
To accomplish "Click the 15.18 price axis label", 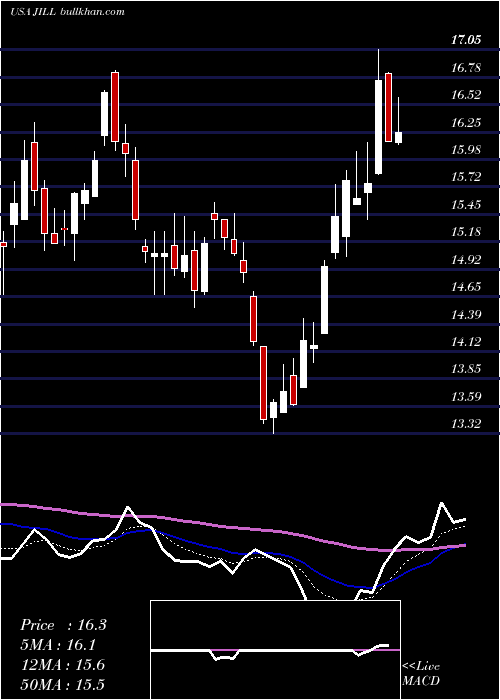I will coord(466,232).
